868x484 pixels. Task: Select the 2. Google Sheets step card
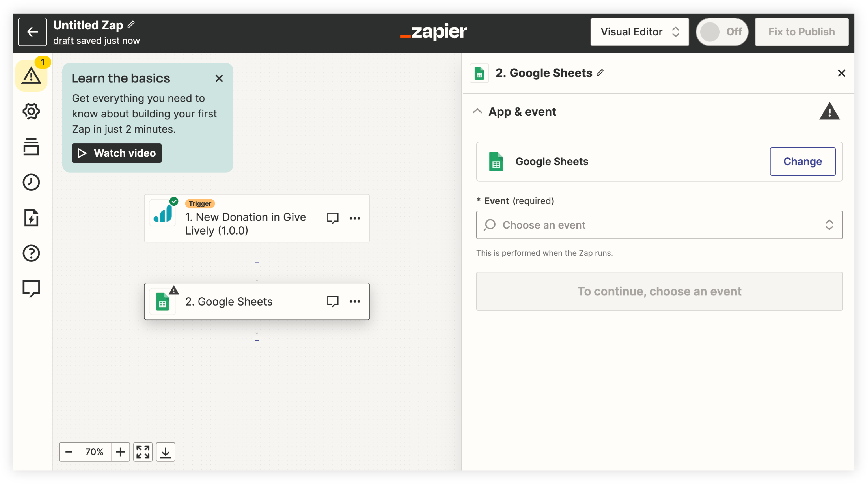point(257,301)
